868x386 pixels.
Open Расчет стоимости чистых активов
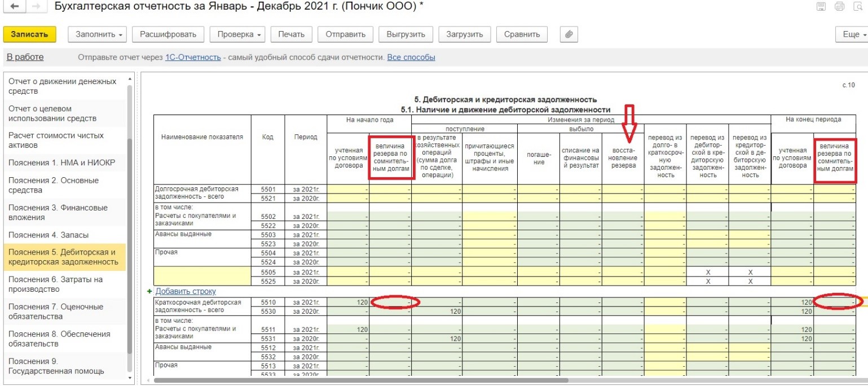65,141
